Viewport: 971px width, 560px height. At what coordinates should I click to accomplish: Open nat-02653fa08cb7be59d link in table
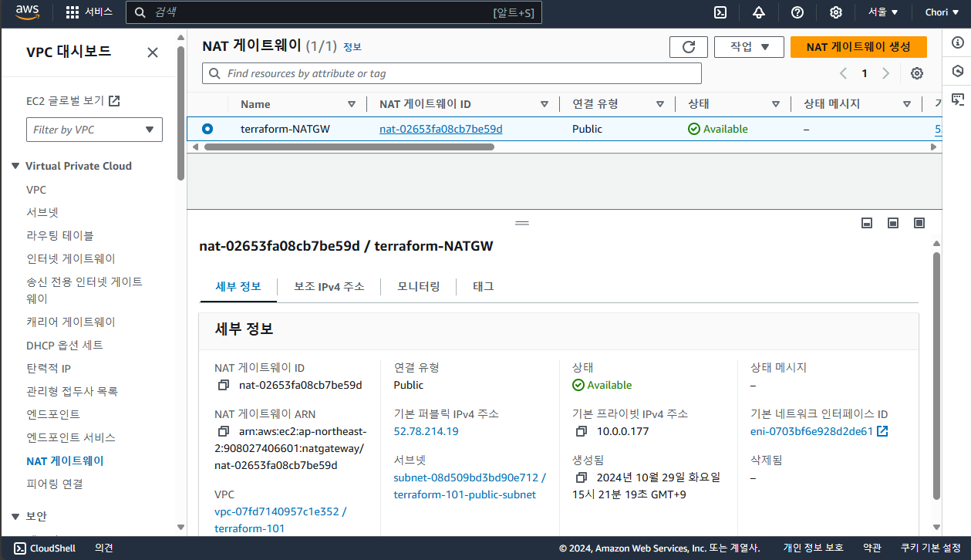[440, 129]
